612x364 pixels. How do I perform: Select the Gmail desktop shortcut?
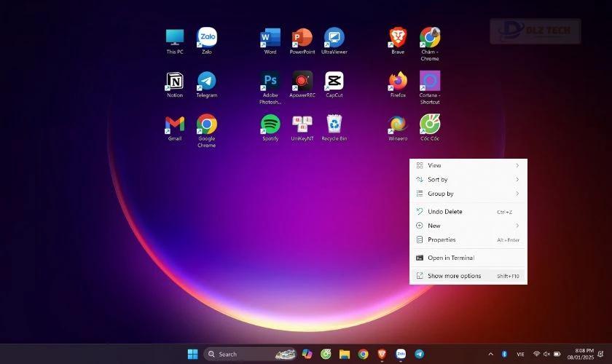(x=174, y=128)
